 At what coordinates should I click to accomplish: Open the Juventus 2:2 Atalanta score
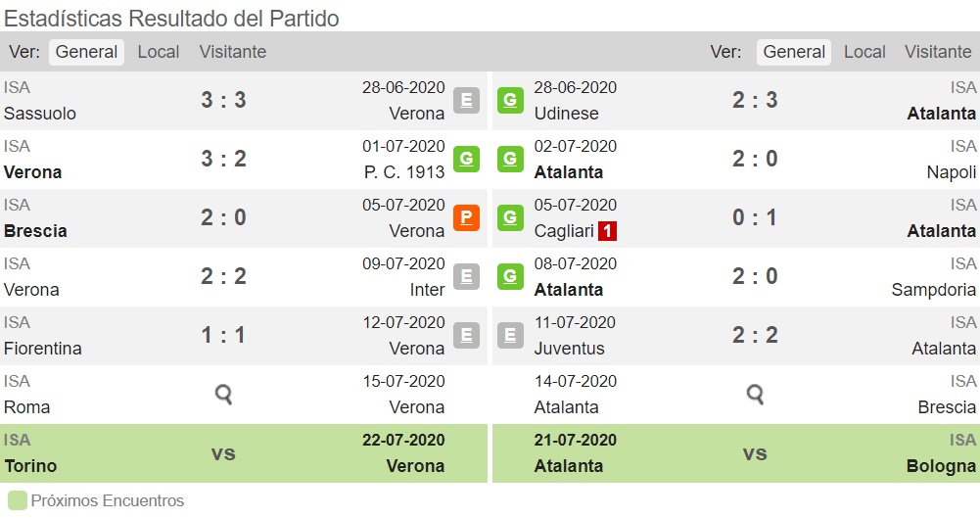point(755,335)
